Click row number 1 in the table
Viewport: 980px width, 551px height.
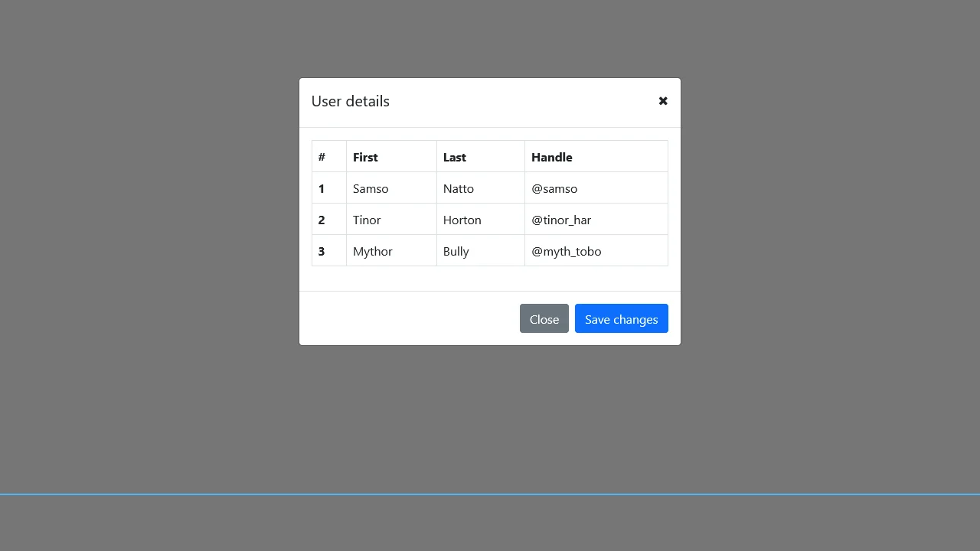pyautogui.click(x=322, y=188)
